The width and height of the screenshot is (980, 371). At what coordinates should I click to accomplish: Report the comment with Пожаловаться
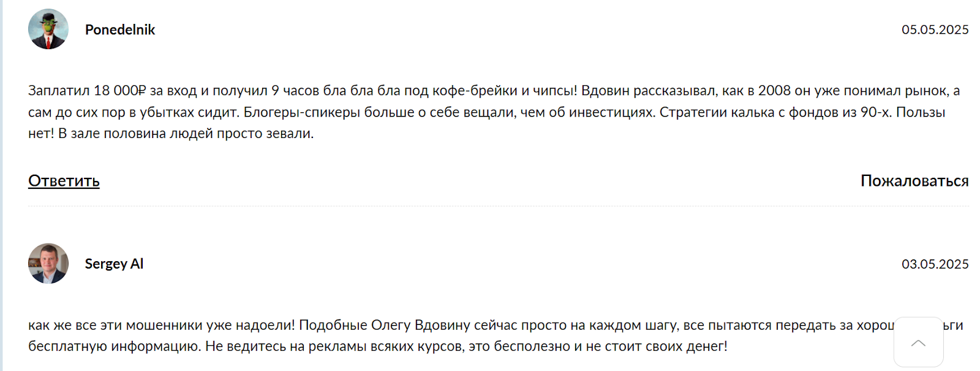click(x=914, y=181)
